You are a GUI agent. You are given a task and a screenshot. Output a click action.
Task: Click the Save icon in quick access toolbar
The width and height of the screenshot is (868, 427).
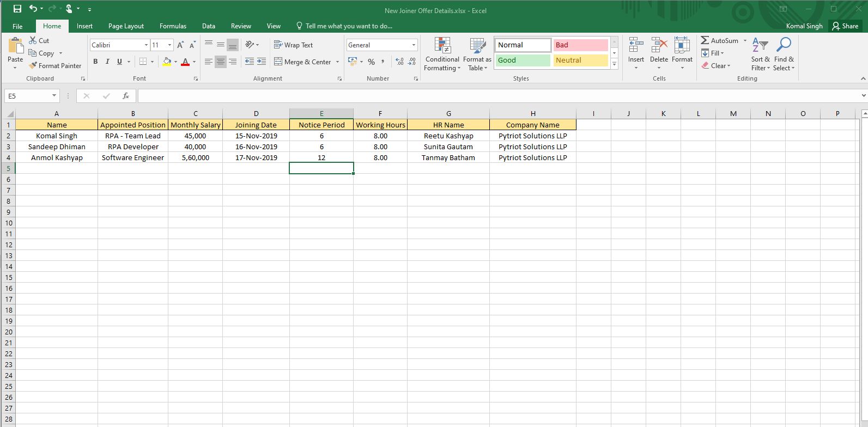pos(17,9)
